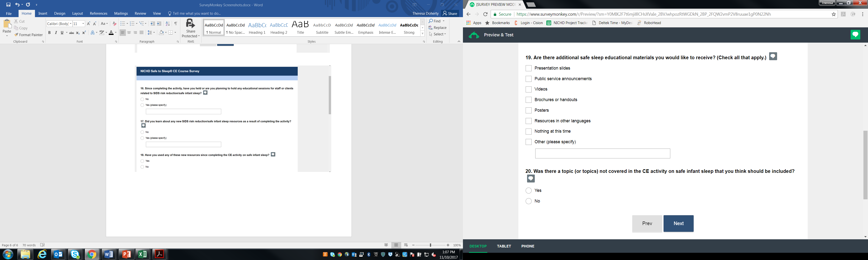Click the green chat icon in Preview header
Screen dimensions: 868x260
coord(855,35)
